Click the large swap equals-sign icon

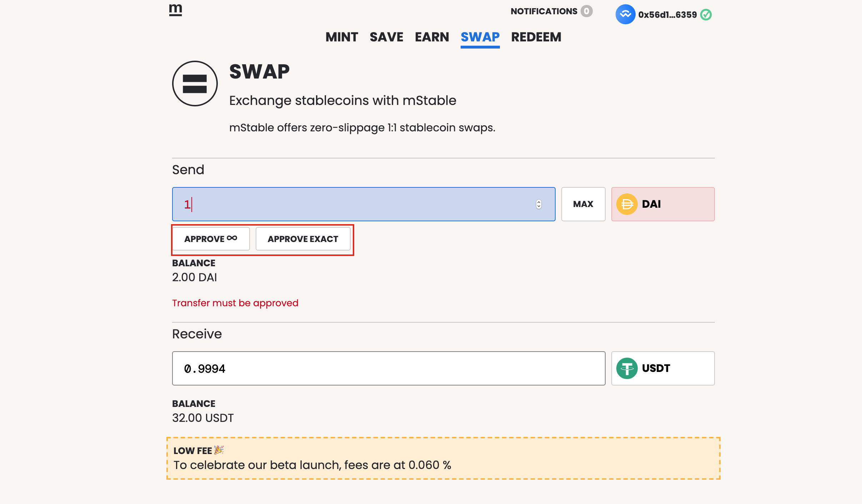[x=195, y=84]
